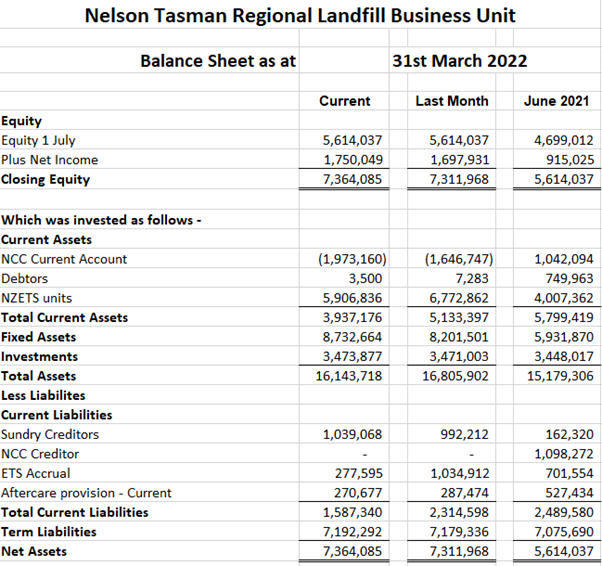Screen dimensions: 602x566
Task: Select the '31st March 2022' date cell
Action: (460, 61)
